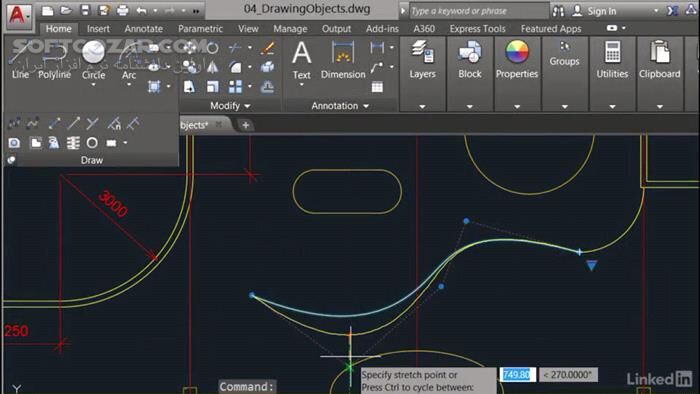Click the Copy tool icon
The height and width of the screenshot is (394, 700).
(189, 67)
